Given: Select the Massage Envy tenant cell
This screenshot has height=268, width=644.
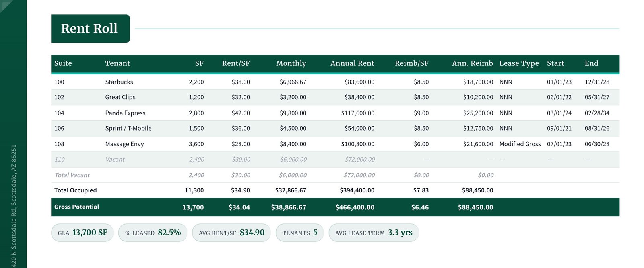Looking at the screenshot, I should 124,144.
